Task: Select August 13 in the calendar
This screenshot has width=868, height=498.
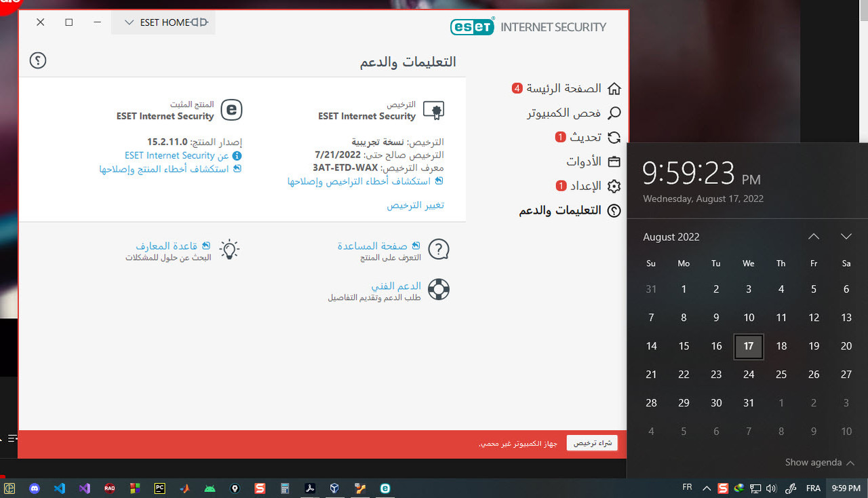Action: coord(846,318)
